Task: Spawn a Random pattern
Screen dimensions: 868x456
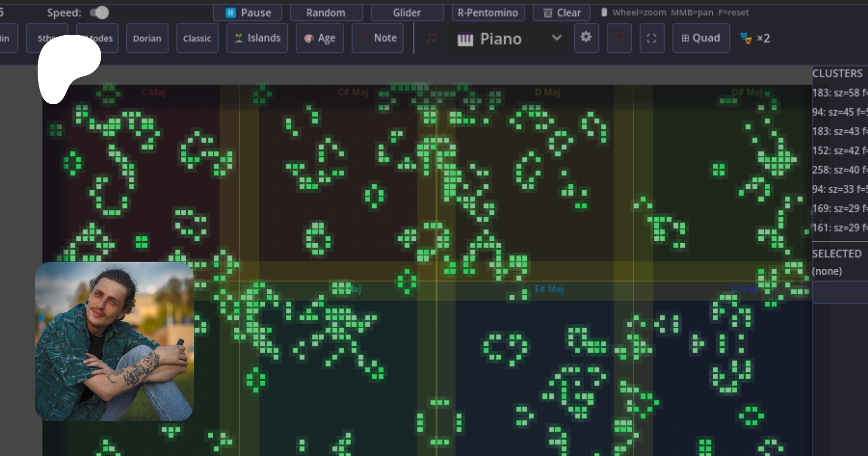Action: pos(326,13)
